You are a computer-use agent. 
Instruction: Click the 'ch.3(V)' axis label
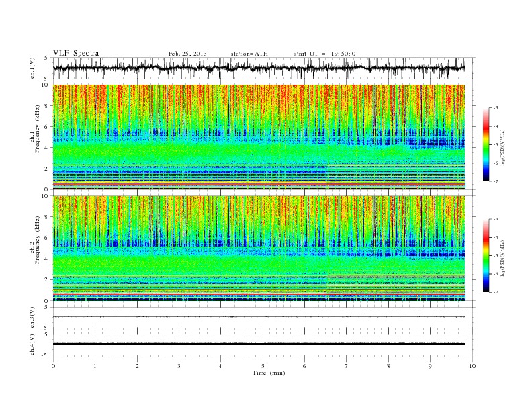click(32, 318)
